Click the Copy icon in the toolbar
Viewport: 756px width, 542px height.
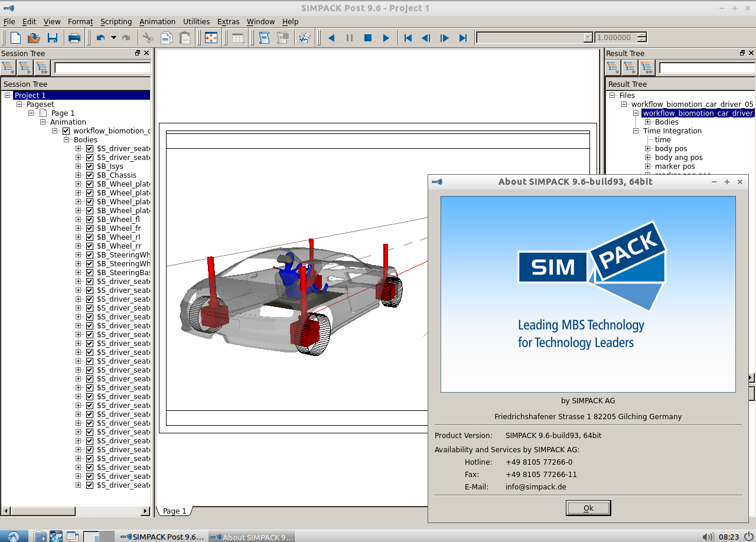click(167, 38)
